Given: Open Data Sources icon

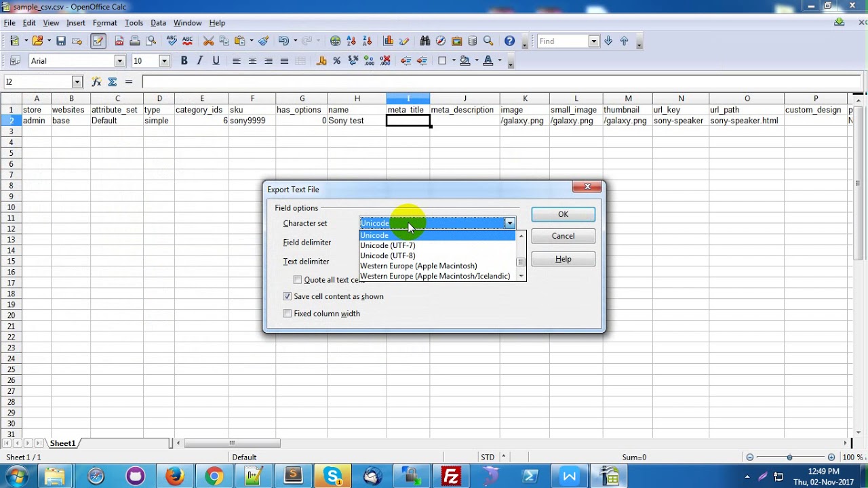Looking at the screenshot, I should tap(472, 41).
